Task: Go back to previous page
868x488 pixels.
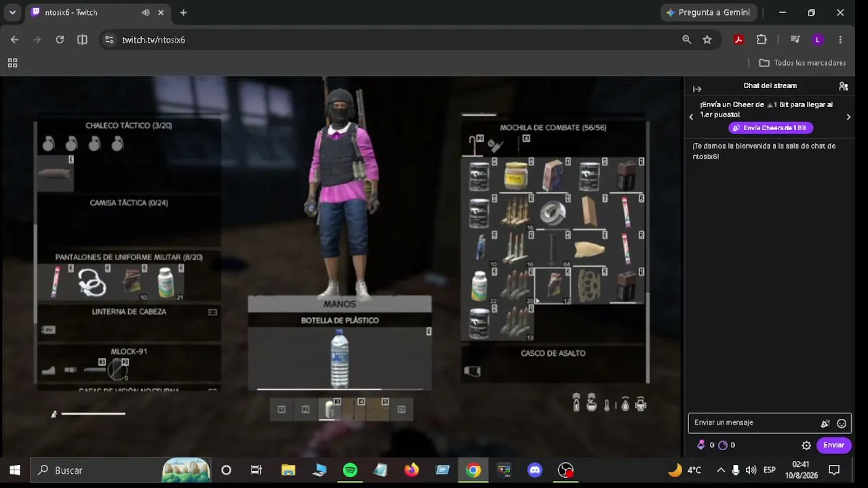Action: click(x=14, y=39)
